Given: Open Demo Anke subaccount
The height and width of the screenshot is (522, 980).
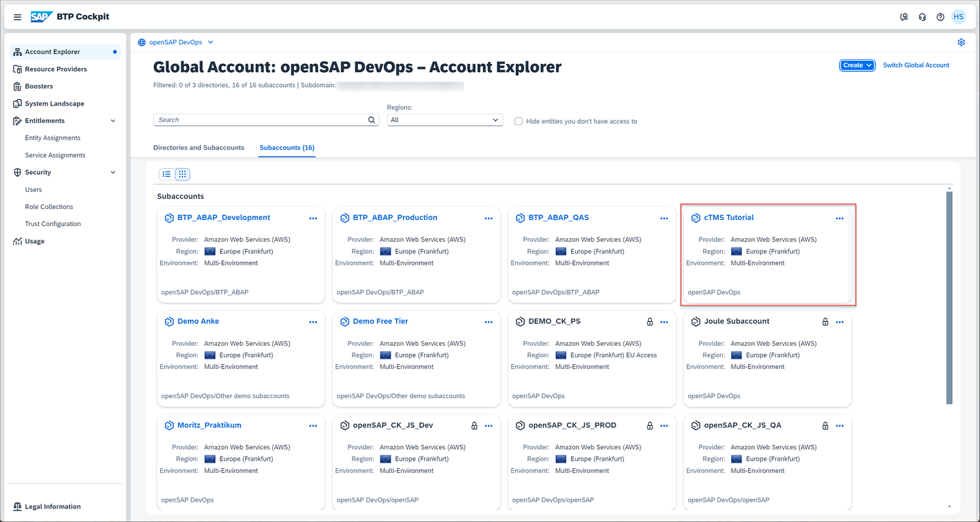Looking at the screenshot, I should 198,321.
